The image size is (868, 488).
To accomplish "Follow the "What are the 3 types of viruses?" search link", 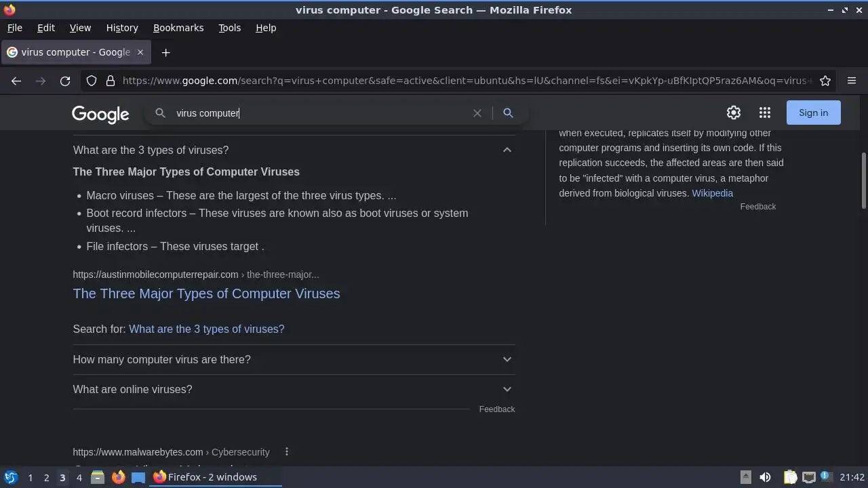I will pyautogui.click(x=206, y=329).
